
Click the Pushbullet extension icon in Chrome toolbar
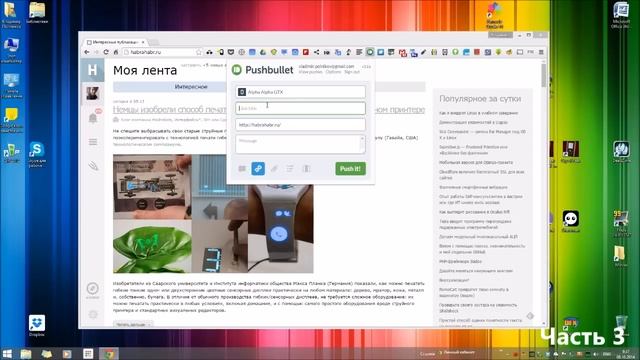point(370,52)
